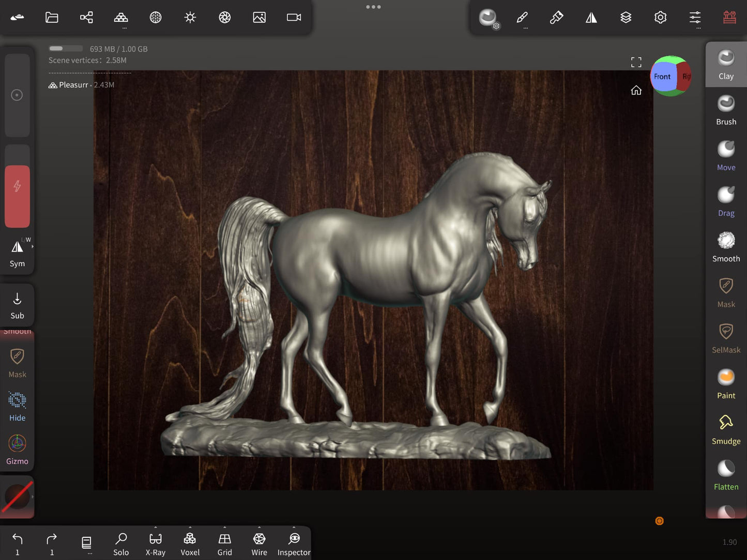Open the Symmetry menu in top bar
747x560 pixels.
coord(591,18)
